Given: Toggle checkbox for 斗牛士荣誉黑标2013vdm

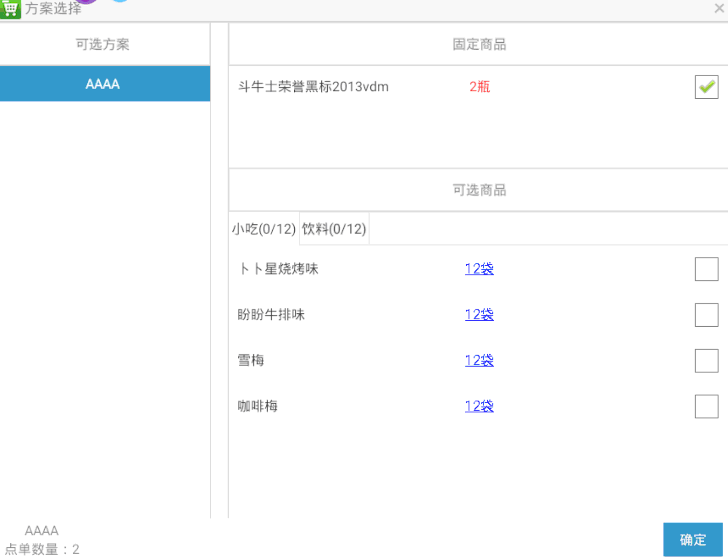Looking at the screenshot, I should pyautogui.click(x=706, y=87).
